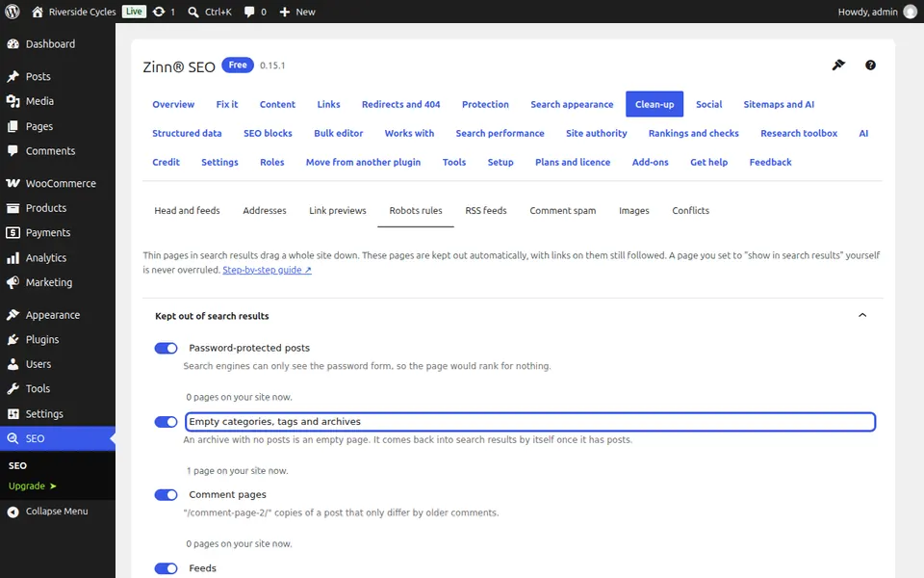The width and height of the screenshot is (924, 578).
Task: Click the WordPress logo icon
Action: [x=12, y=12]
